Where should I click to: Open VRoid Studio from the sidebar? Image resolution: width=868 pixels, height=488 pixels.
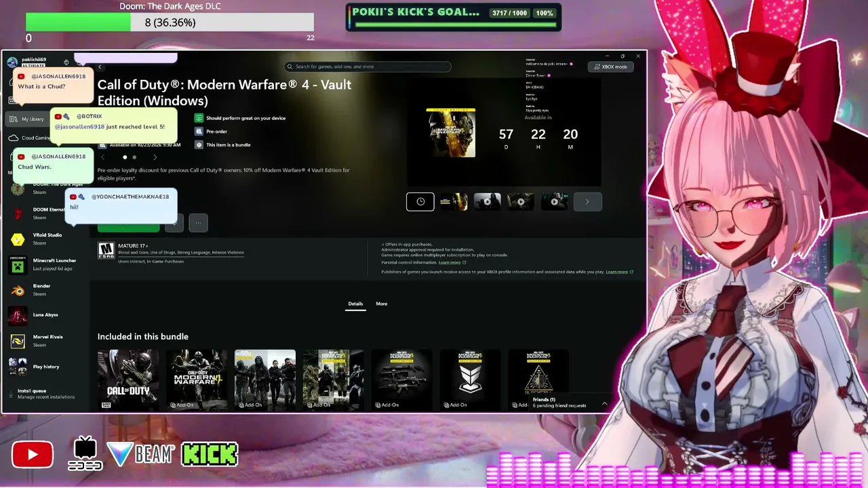pyautogui.click(x=45, y=239)
